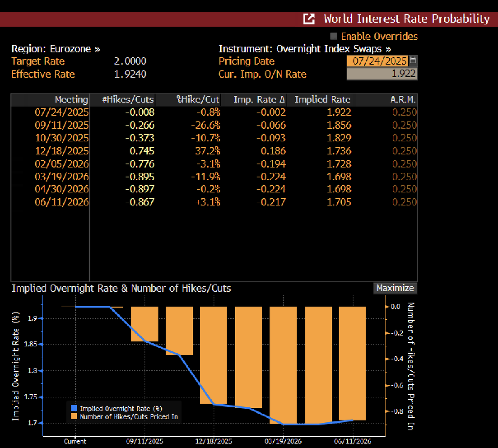The image size is (498, 448).
Task: Click the Maximize button above the chart
Action: (395, 288)
